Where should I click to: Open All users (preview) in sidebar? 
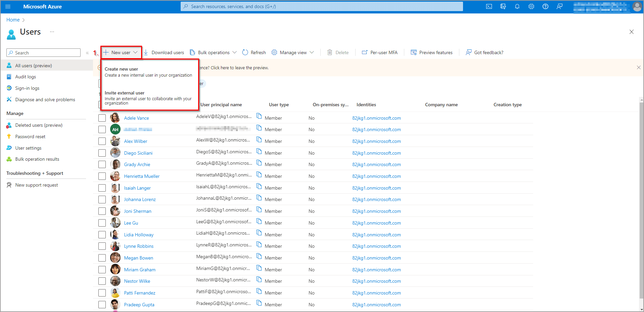[x=47, y=66]
